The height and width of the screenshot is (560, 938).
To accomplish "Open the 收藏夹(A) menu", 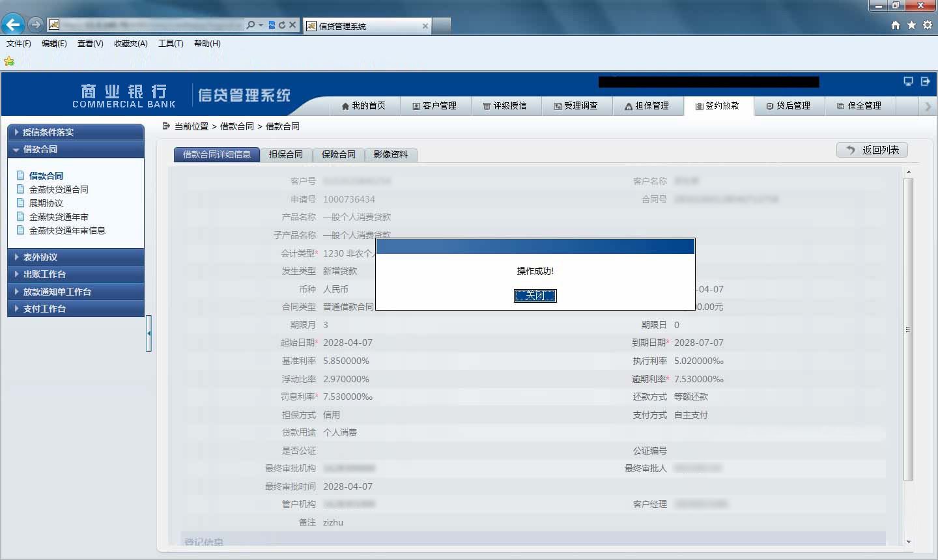I will pos(131,44).
